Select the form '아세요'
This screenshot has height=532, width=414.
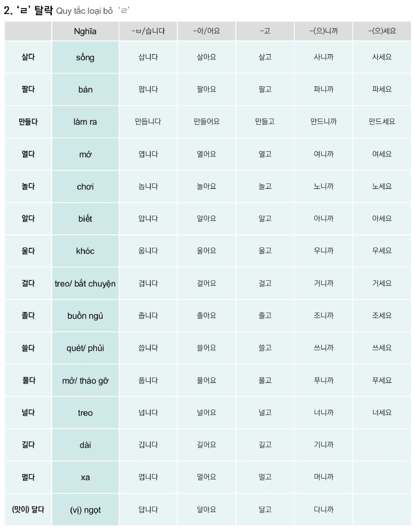click(x=382, y=218)
